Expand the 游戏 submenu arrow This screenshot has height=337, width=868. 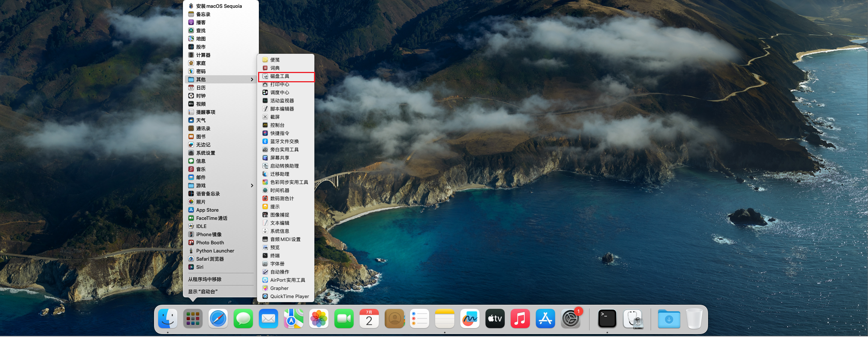click(252, 185)
